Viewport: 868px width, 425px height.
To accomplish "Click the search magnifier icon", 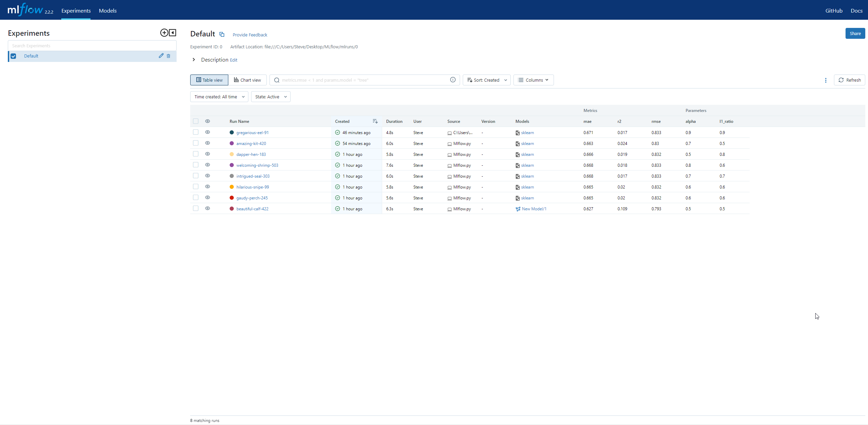I will pos(277,80).
